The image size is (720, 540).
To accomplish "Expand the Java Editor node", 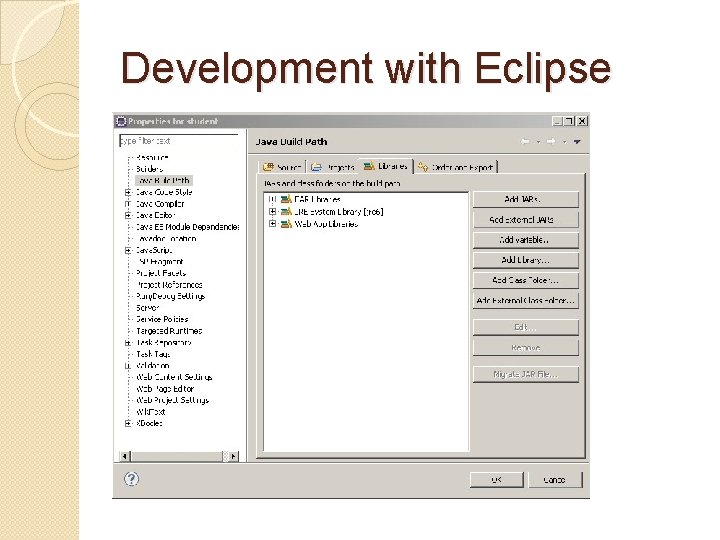I will (128, 215).
